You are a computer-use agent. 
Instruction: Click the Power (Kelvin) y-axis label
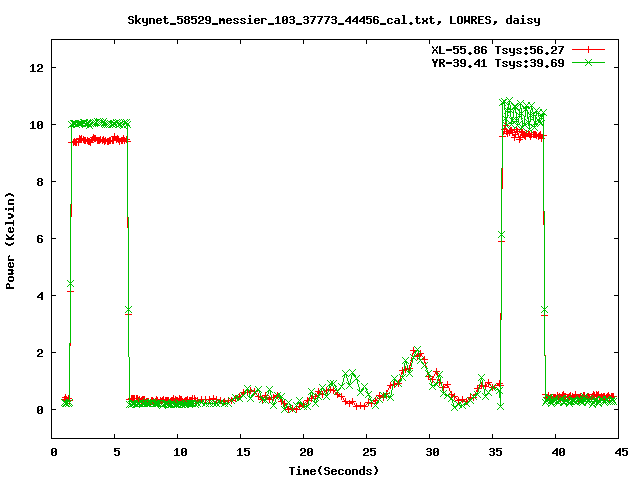10,241
